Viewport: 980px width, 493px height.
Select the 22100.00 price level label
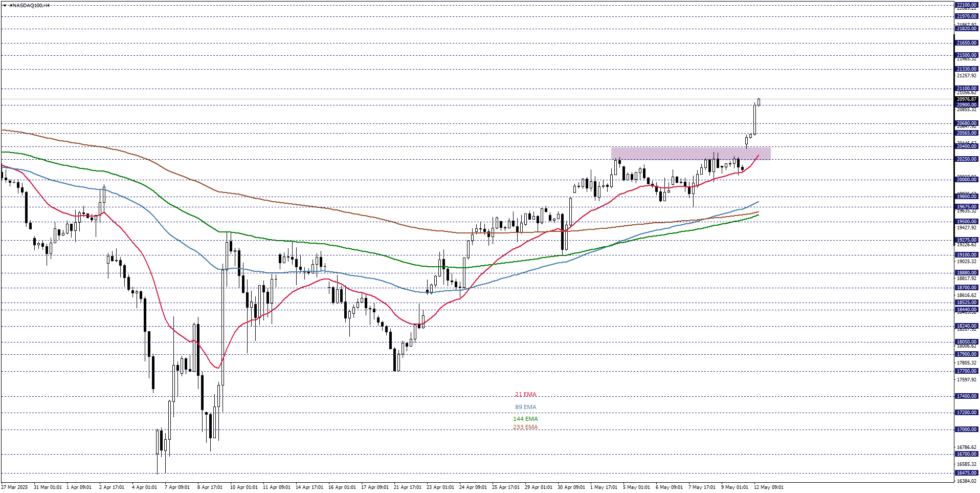pyautogui.click(x=966, y=5)
